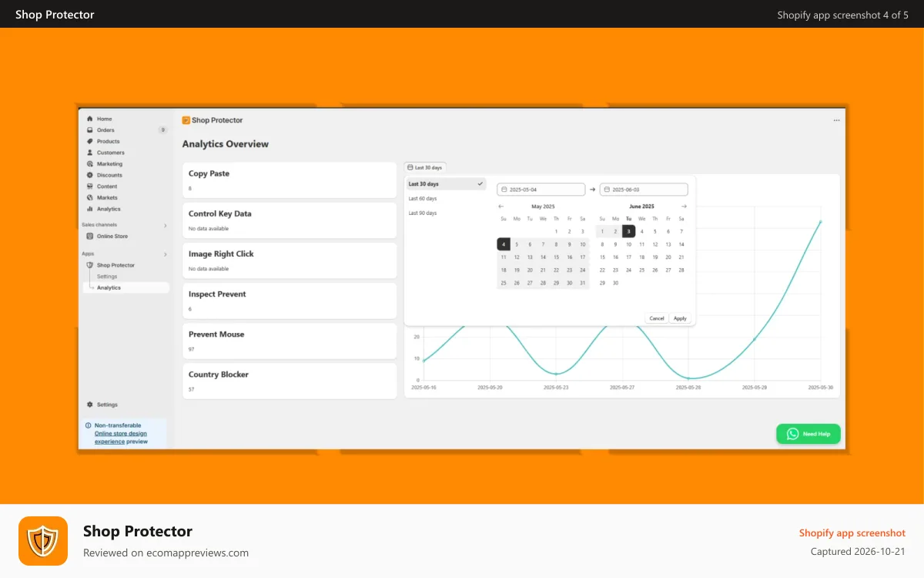
Task: Click the Customers person icon
Action: pyautogui.click(x=90, y=153)
